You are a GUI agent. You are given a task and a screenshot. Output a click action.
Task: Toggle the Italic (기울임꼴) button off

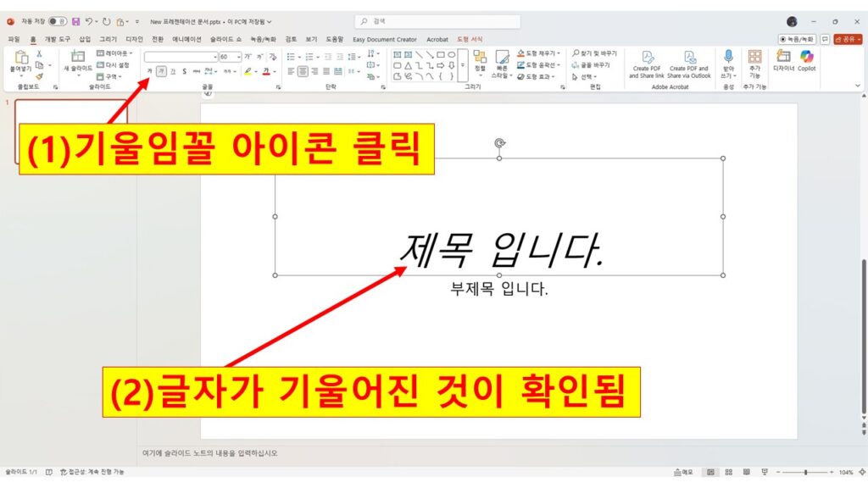161,71
